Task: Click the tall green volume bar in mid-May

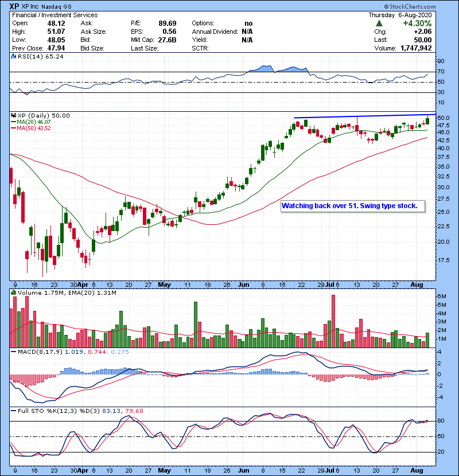Action: [196, 325]
